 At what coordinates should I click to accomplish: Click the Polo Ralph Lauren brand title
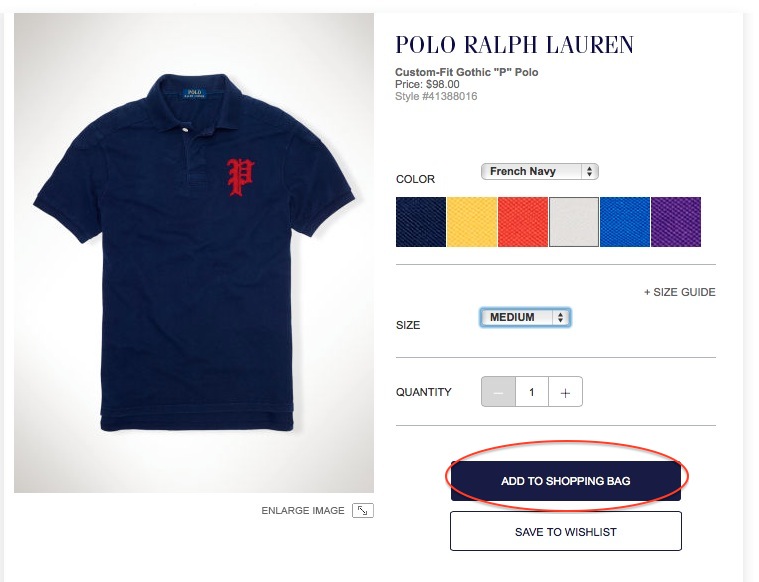click(515, 45)
